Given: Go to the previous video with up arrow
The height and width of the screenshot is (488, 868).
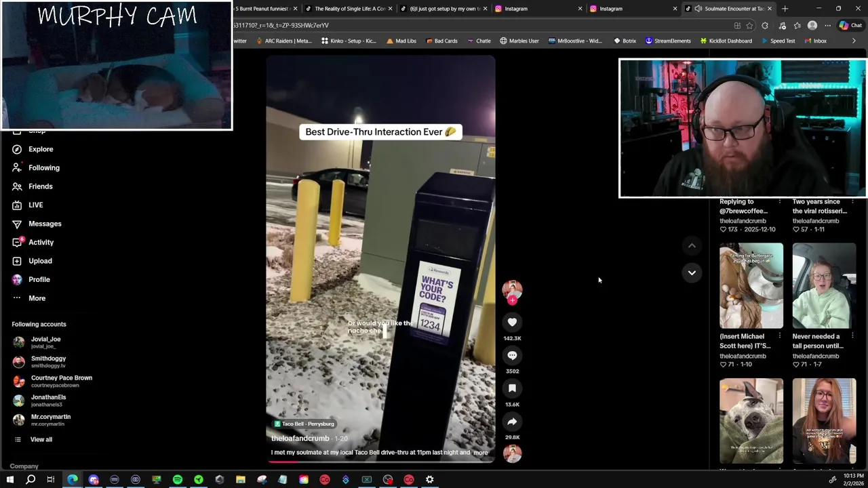Looking at the screenshot, I should pos(692,245).
